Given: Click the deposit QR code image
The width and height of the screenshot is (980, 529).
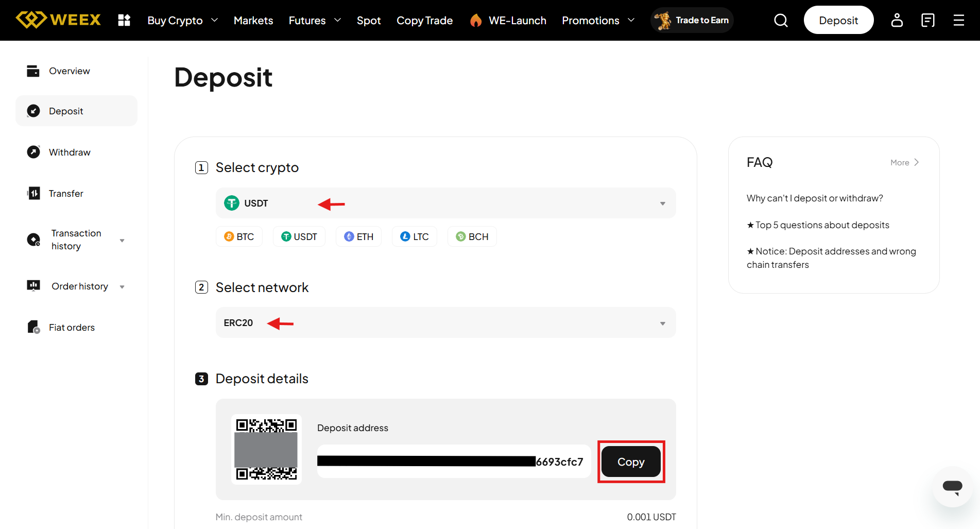Looking at the screenshot, I should tap(266, 449).
